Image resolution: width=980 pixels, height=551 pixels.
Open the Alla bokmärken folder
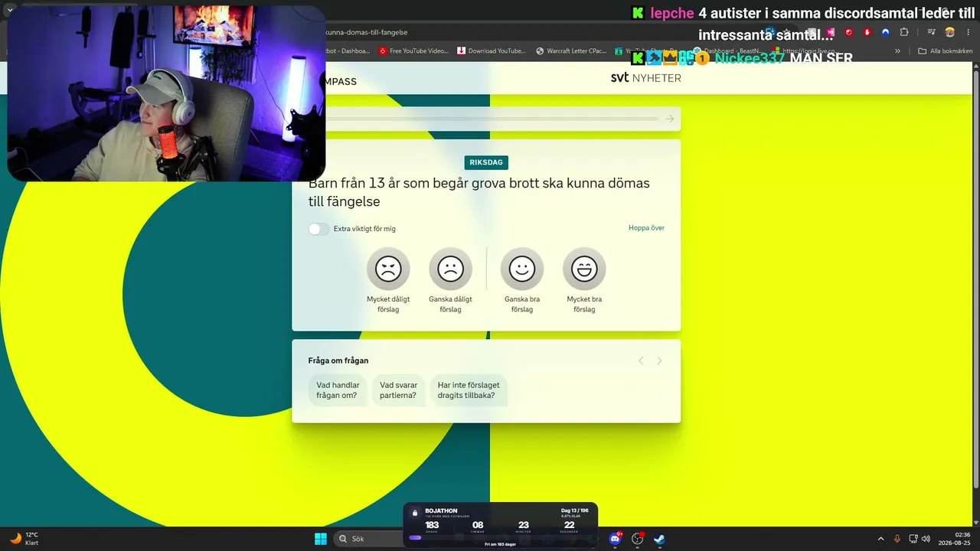944,51
